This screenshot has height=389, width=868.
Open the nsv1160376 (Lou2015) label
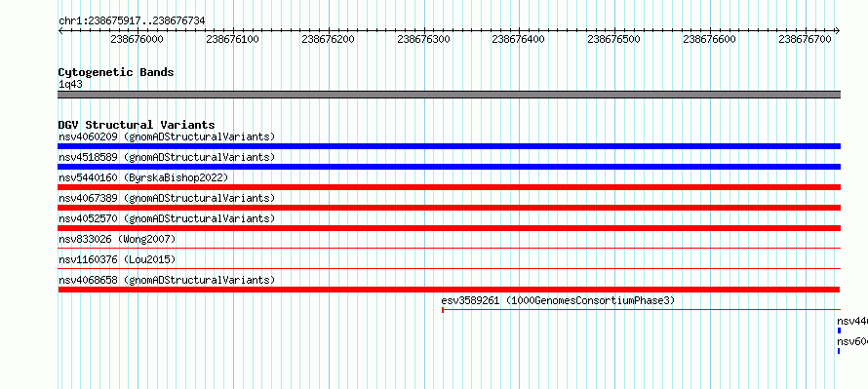pyautogui.click(x=117, y=259)
